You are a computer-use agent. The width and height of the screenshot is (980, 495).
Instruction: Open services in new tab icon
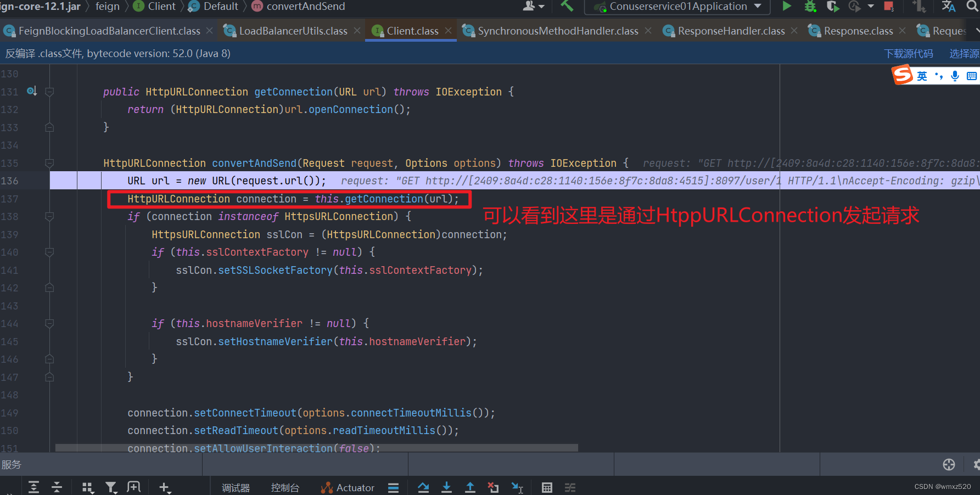pyautogui.click(x=134, y=487)
